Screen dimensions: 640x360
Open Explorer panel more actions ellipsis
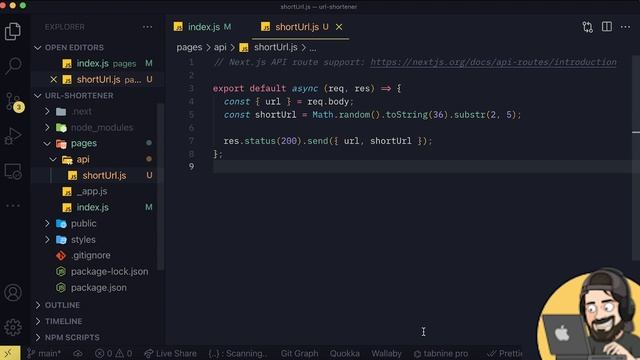click(x=147, y=27)
